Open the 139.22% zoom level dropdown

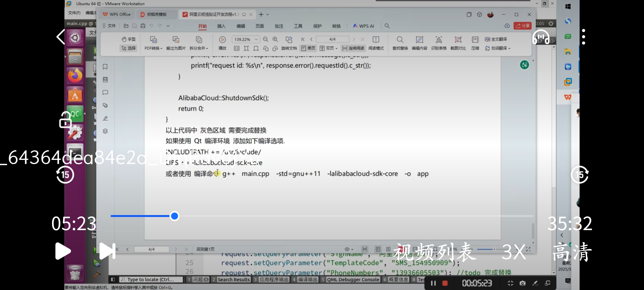pyautogui.click(x=256, y=39)
